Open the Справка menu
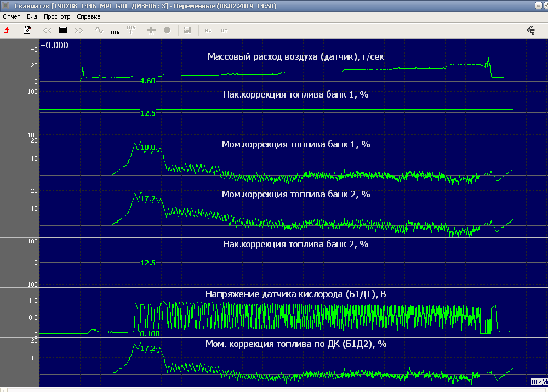 [x=89, y=16]
